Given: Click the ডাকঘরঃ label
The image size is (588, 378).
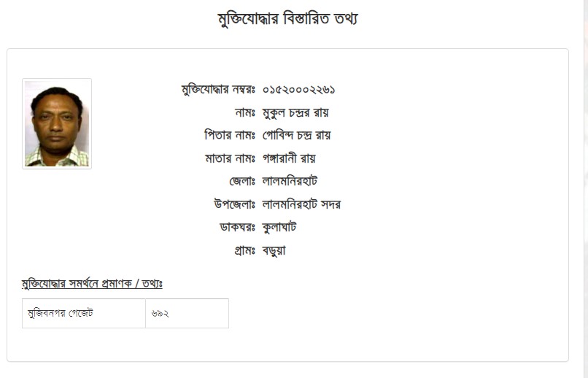Looking at the screenshot, I should (237, 227).
